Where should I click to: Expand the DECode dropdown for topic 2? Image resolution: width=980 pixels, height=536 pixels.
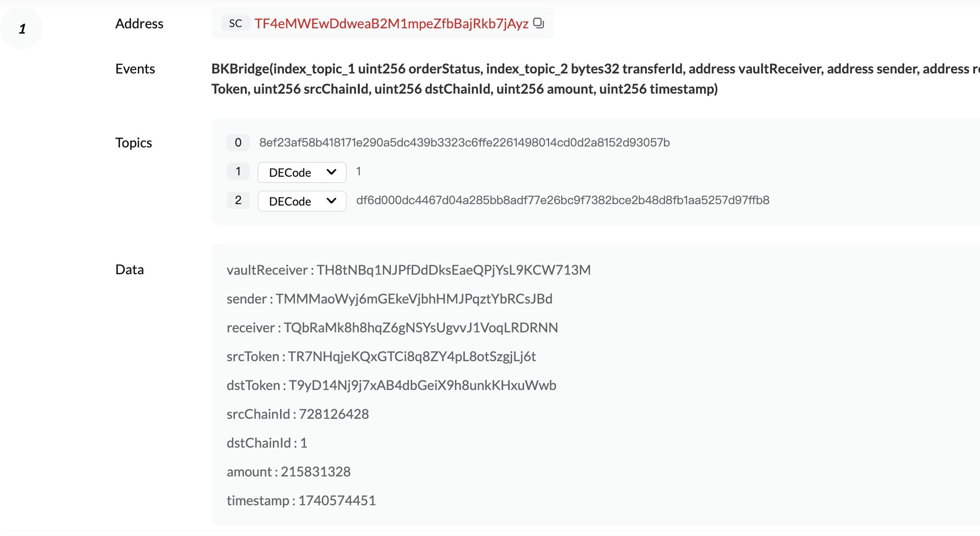(302, 201)
